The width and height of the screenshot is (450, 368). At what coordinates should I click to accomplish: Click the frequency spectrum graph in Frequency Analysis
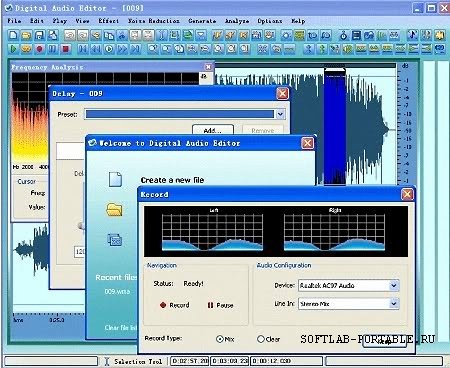[x=30, y=118]
